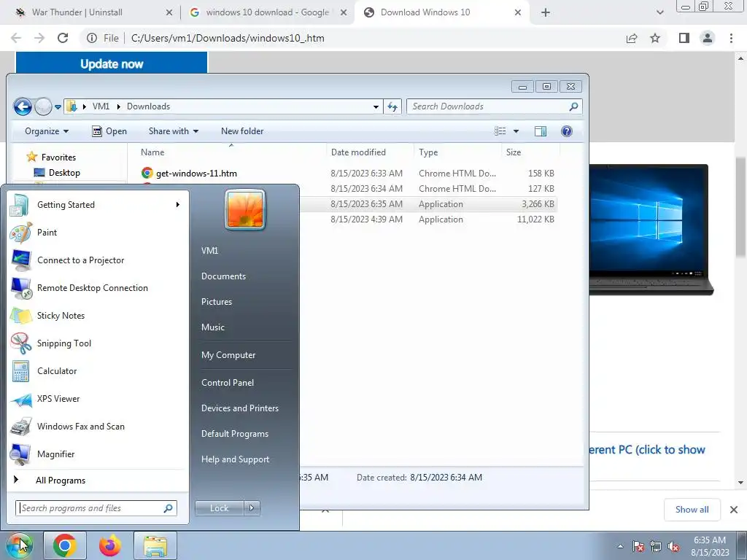This screenshot has height=560, width=747.
Task: Open Help and Support
Action: coord(235,459)
